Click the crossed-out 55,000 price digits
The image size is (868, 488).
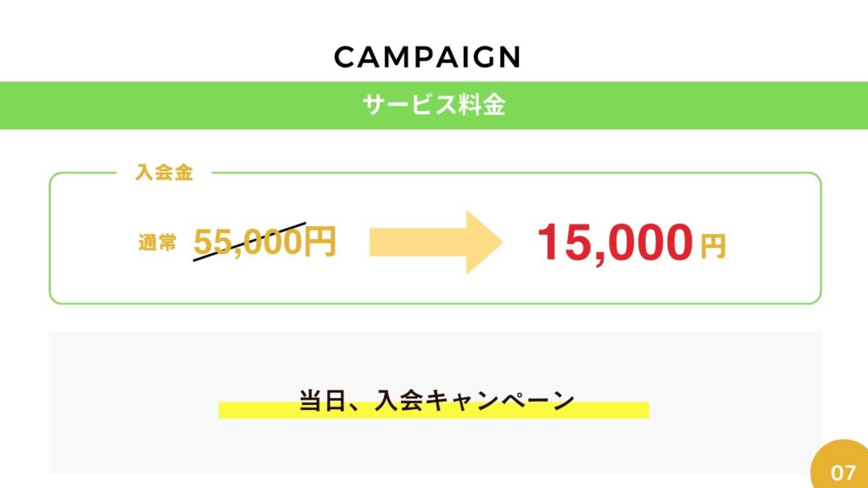[248, 242]
